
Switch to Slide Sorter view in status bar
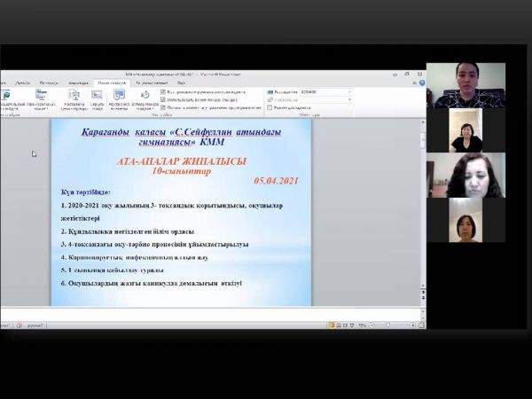click(339, 325)
